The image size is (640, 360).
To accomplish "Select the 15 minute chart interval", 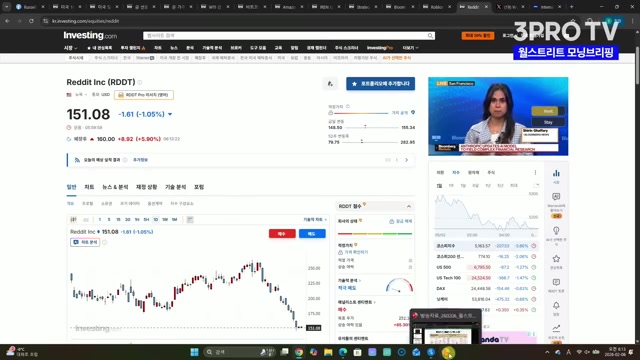I will [118, 220].
